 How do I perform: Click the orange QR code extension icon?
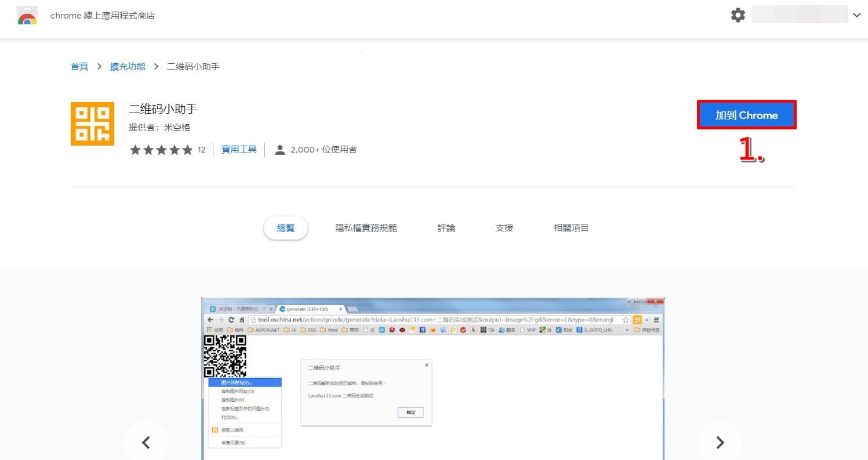pyautogui.click(x=92, y=124)
